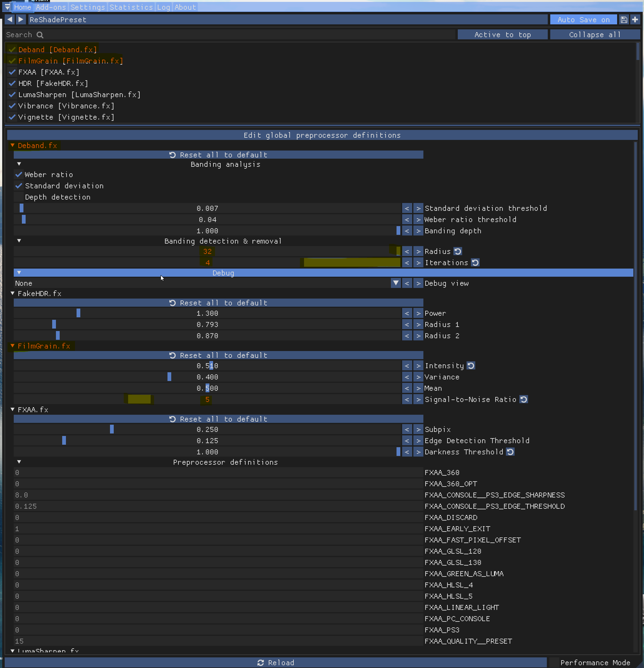Open the Debug view dropdown

coord(396,283)
